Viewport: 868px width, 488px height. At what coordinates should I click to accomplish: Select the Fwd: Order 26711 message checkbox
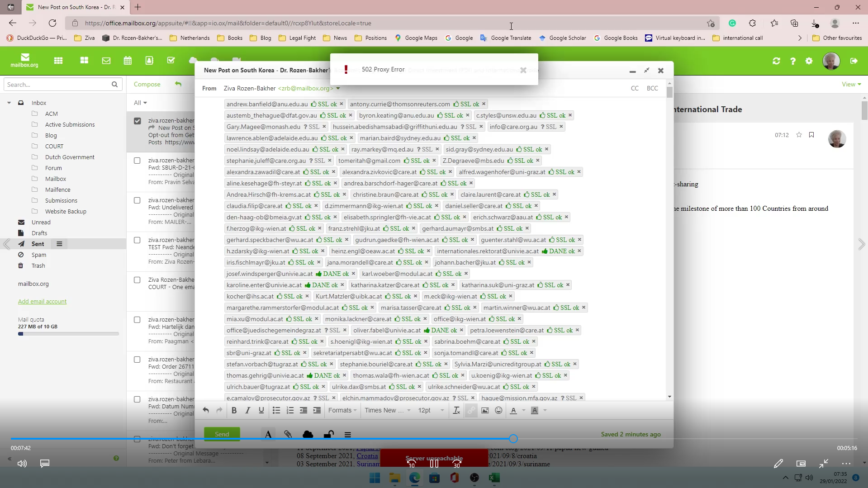pyautogui.click(x=137, y=360)
